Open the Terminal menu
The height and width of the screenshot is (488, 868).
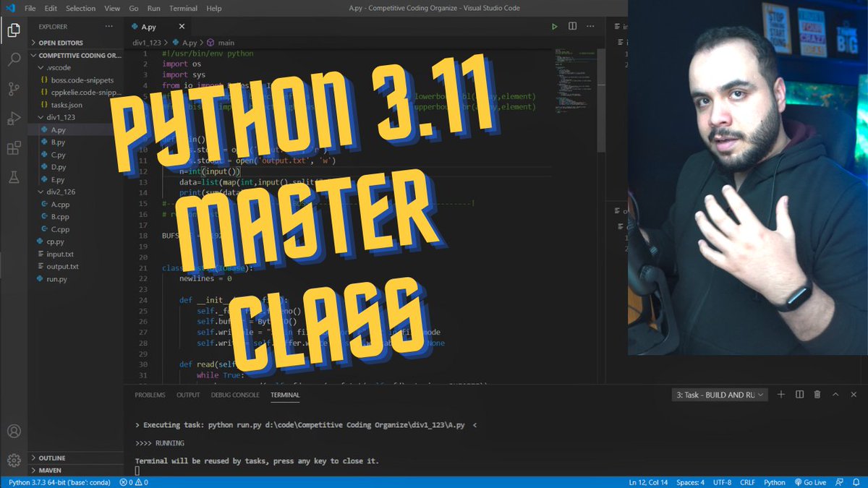pyautogui.click(x=183, y=8)
